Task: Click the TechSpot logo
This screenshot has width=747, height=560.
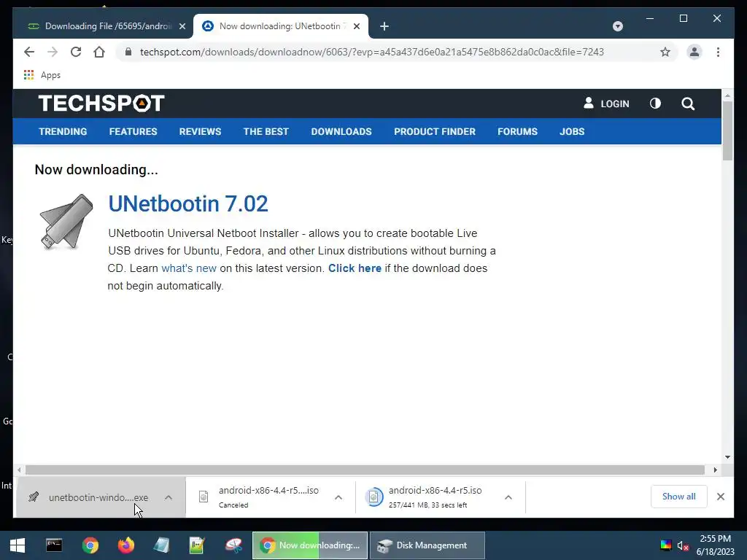Action: tap(101, 104)
